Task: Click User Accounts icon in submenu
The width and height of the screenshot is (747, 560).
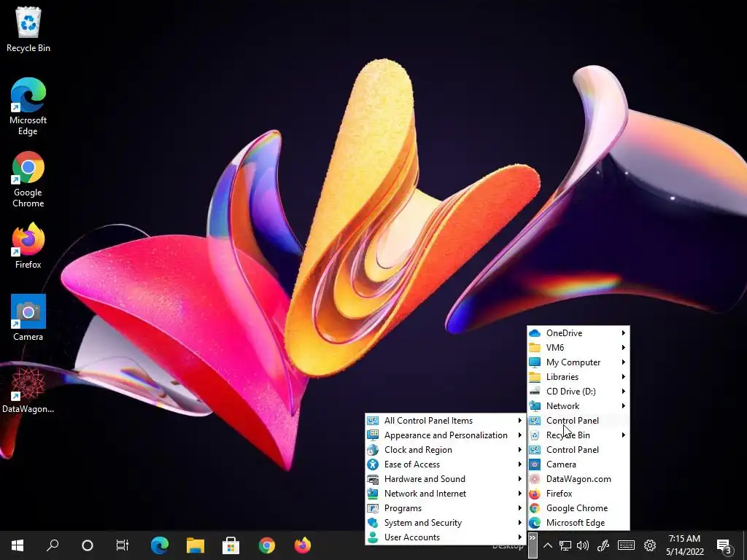Action: pyautogui.click(x=373, y=537)
